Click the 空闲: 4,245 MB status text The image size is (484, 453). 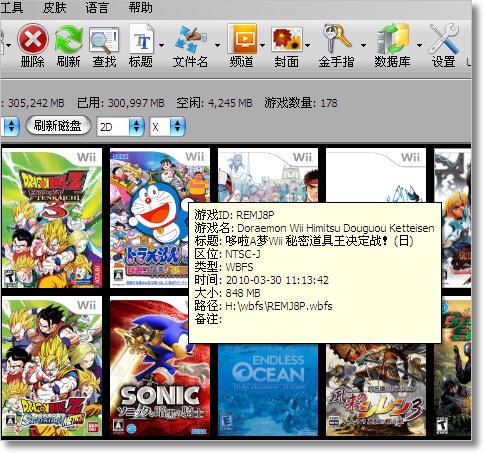(214, 103)
